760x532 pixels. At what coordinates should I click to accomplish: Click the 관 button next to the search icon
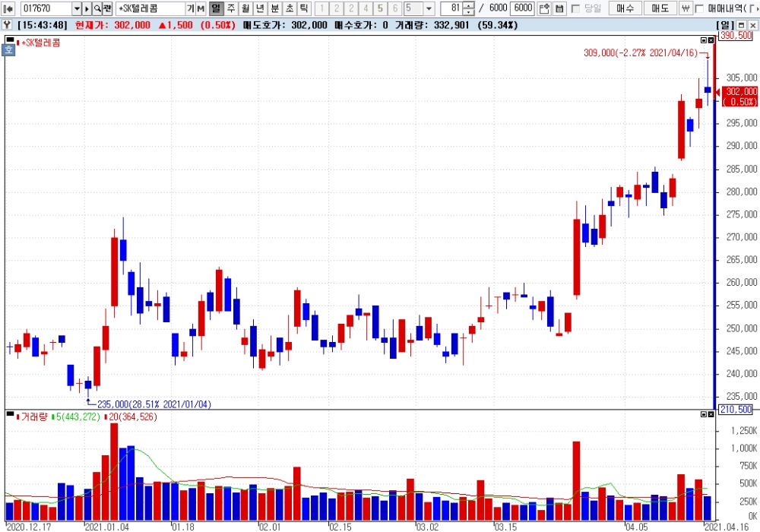tap(107, 8)
